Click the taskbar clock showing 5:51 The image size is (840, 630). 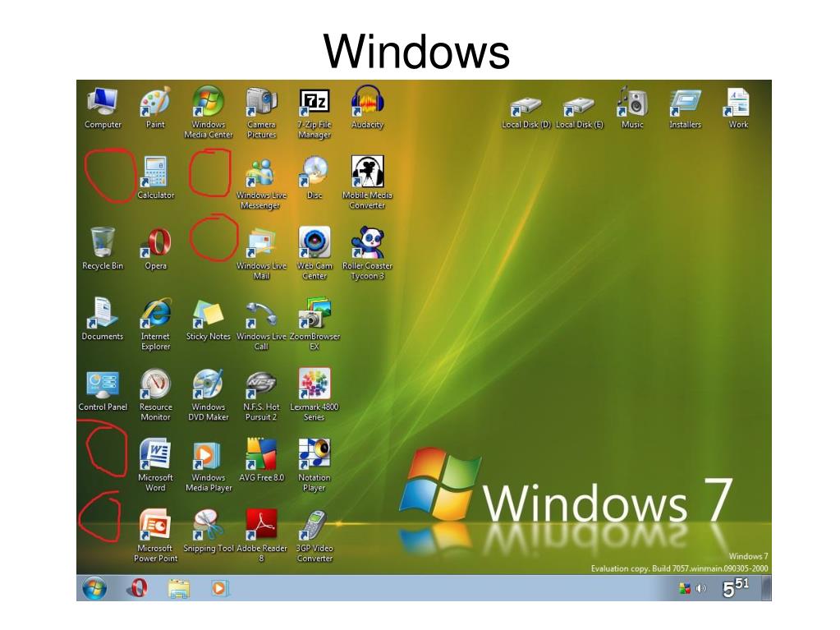click(x=736, y=587)
